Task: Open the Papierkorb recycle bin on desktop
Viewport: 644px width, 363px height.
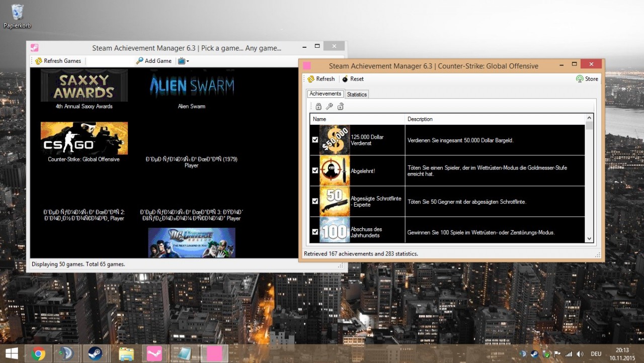Action: (x=18, y=16)
